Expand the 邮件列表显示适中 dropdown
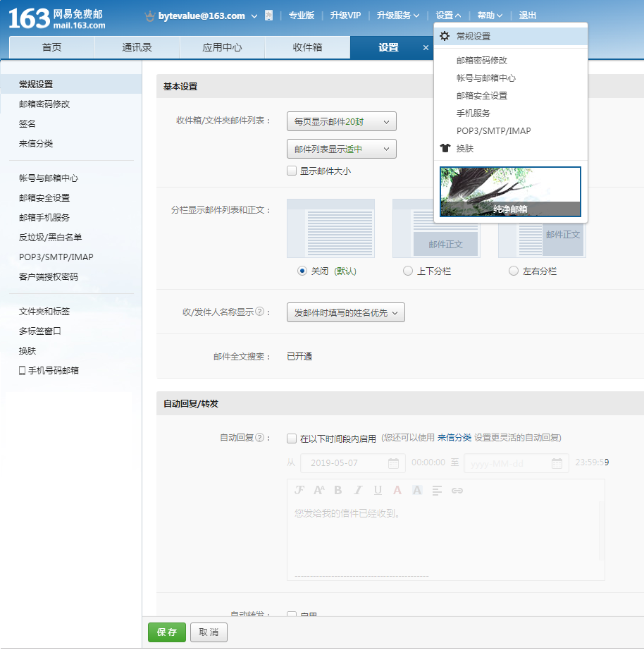The height and width of the screenshot is (650, 644). [x=342, y=149]
